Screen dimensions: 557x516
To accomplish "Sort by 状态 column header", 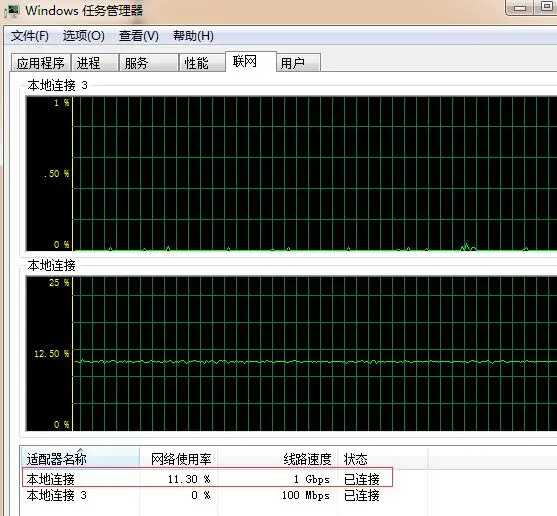I will [383, 459].
